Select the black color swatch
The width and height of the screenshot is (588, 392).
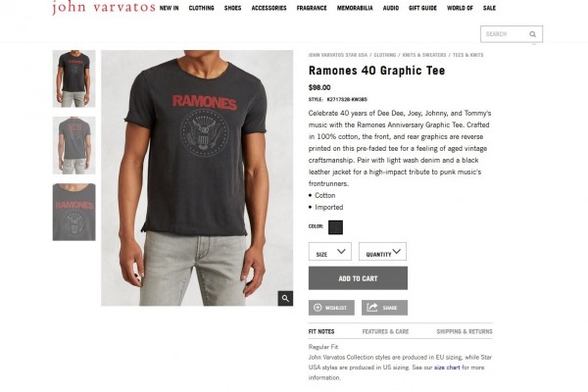335,227
